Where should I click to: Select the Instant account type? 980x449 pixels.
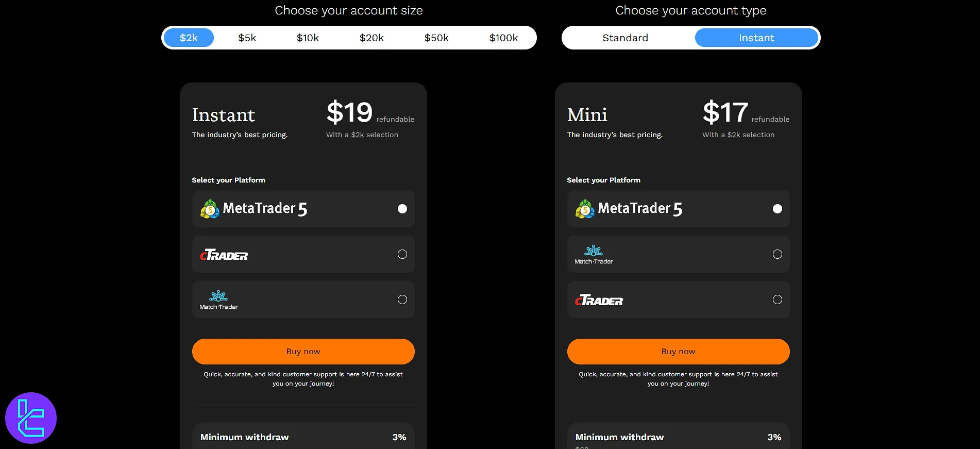pyautogui.click(x=756, y=37)
